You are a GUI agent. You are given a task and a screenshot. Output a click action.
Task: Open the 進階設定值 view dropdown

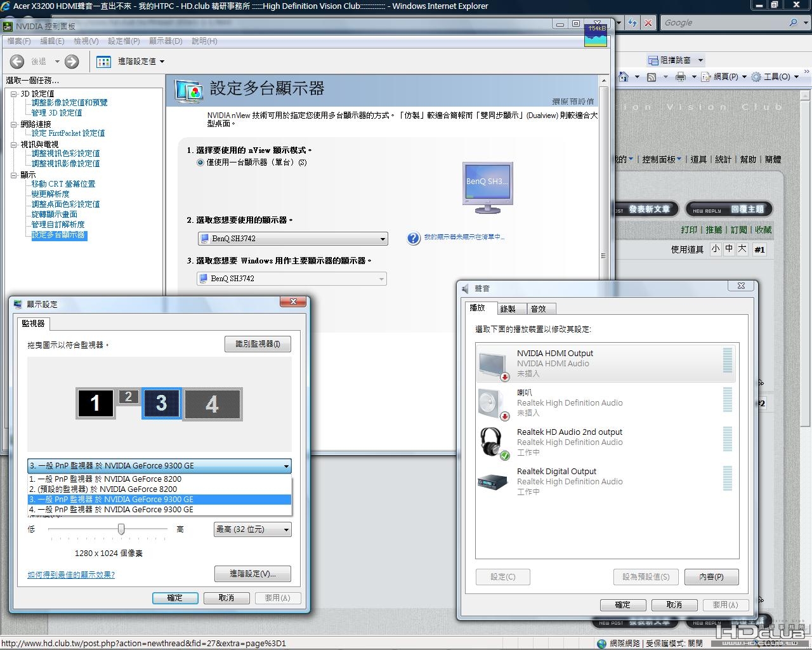click(141, 62)
